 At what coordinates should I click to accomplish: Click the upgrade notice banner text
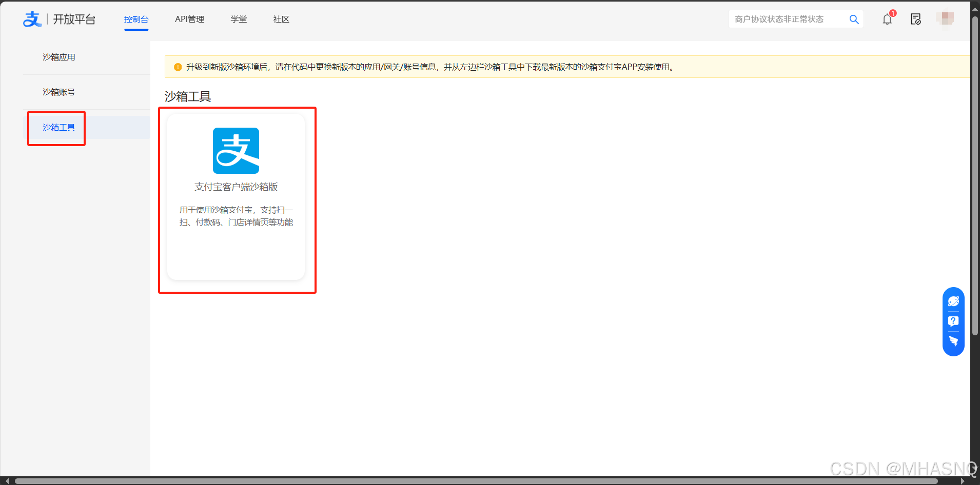pyautogui.click(x=432, y=67)
